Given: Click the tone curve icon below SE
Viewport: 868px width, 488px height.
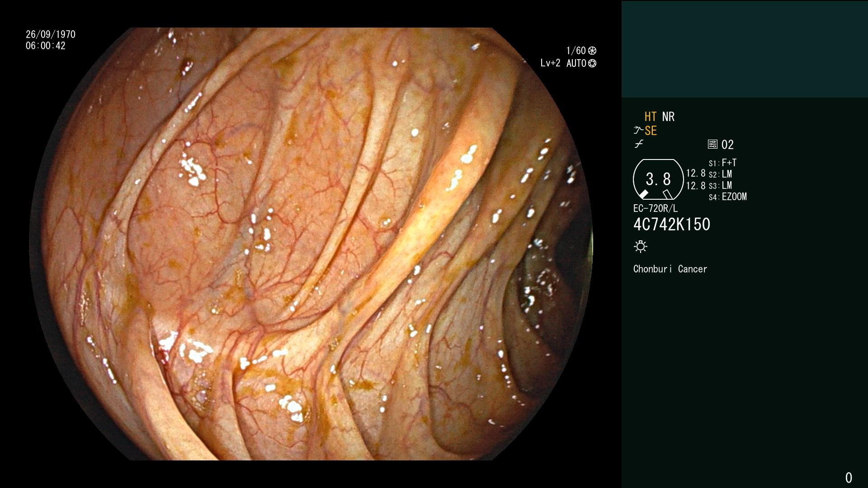Looking at the screenshot, I should pyautogui.click(x=639, y=144).
